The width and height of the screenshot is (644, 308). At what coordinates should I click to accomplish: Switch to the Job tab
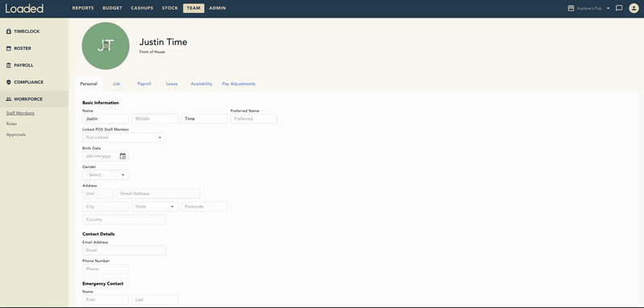116,84
